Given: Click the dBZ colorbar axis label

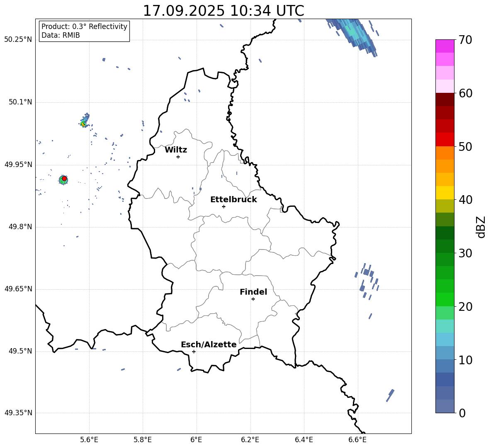Looking at the screenshot, I should [481, 227].
